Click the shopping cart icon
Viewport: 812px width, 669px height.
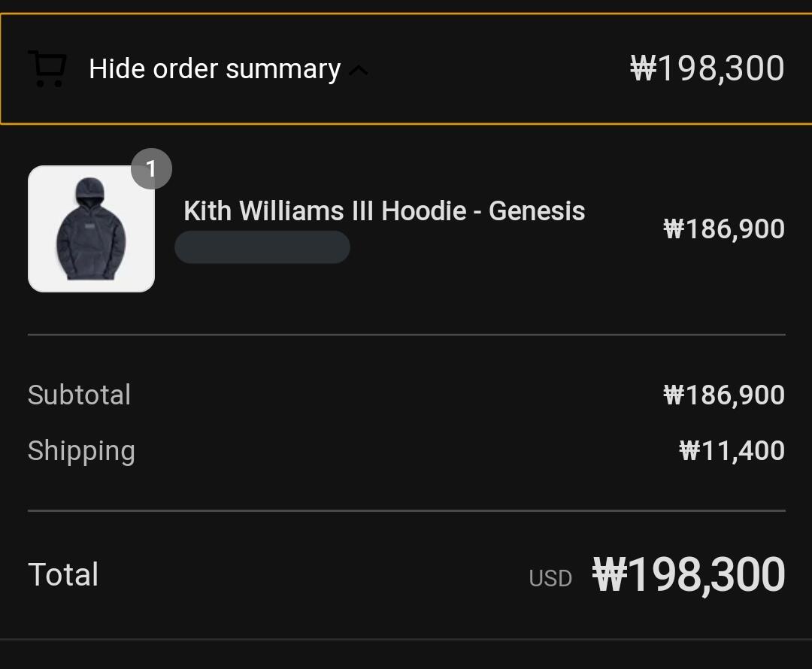click(x=47, y=68)
